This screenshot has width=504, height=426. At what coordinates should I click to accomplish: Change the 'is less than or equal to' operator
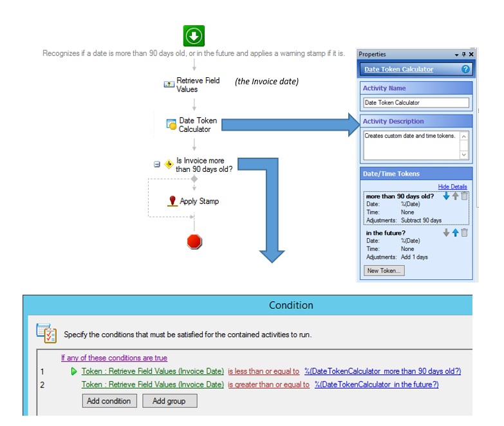[x=263, y=371]
